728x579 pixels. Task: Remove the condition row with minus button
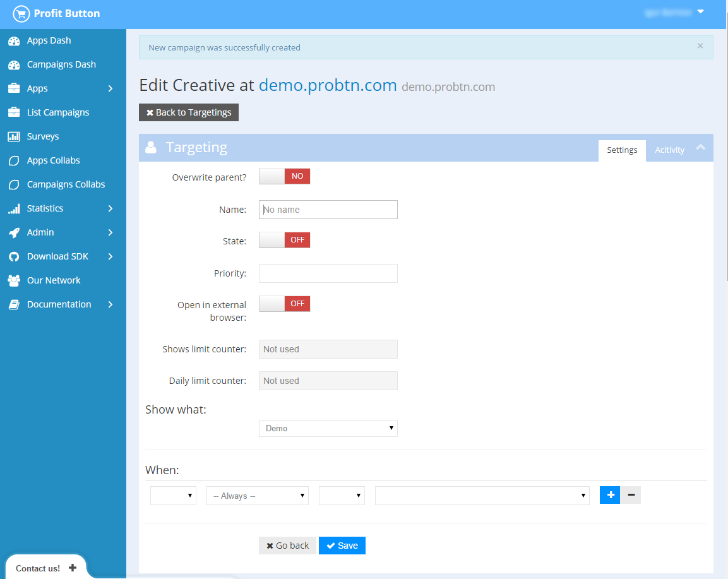coord(631,495)
